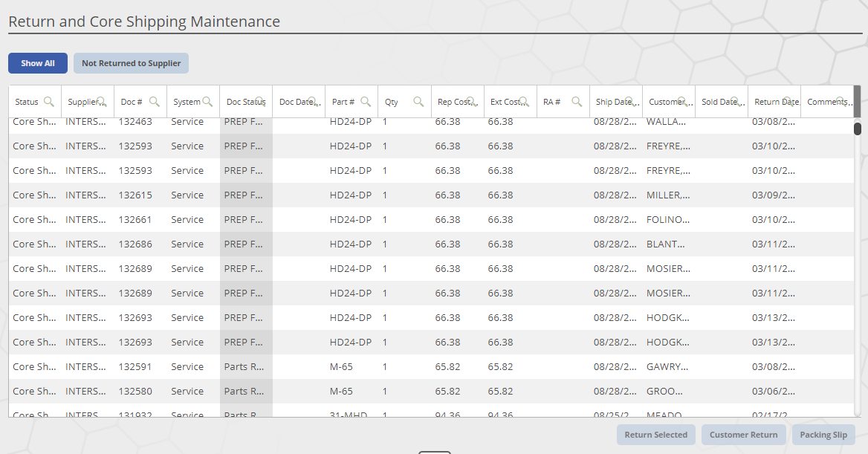Open search icon in Doc # column header
This screenshot has height=454, width=868.
tap(155, 101)
